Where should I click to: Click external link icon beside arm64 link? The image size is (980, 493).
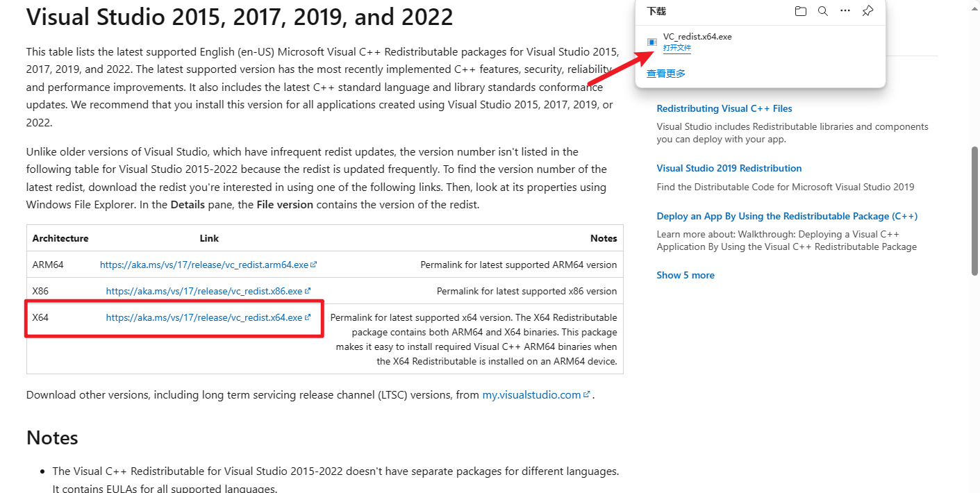[314, 265]
